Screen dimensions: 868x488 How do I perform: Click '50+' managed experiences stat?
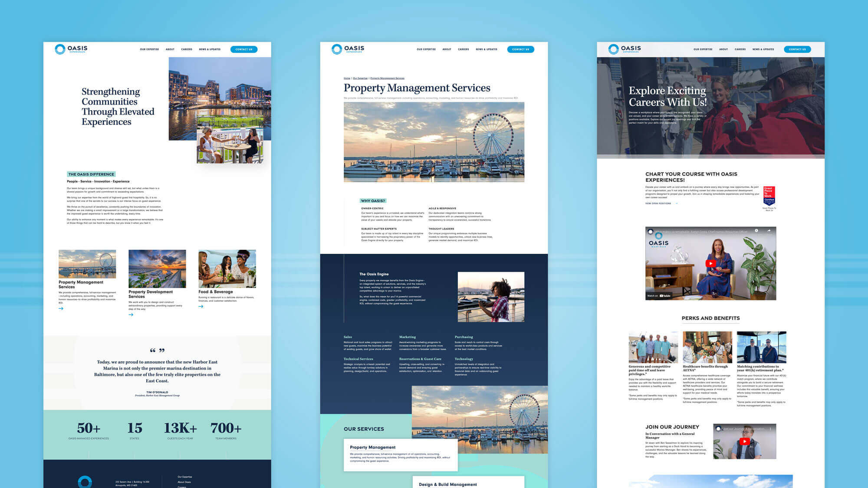pos(89,428)
